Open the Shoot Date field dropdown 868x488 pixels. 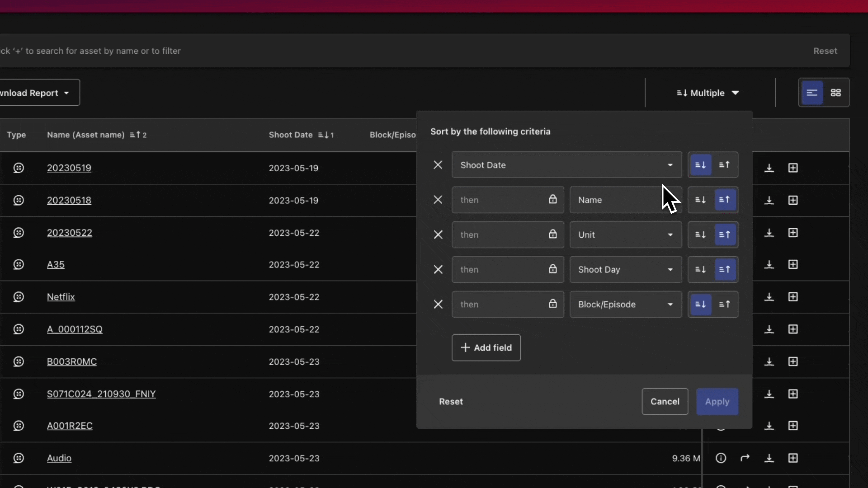(566, 165)
